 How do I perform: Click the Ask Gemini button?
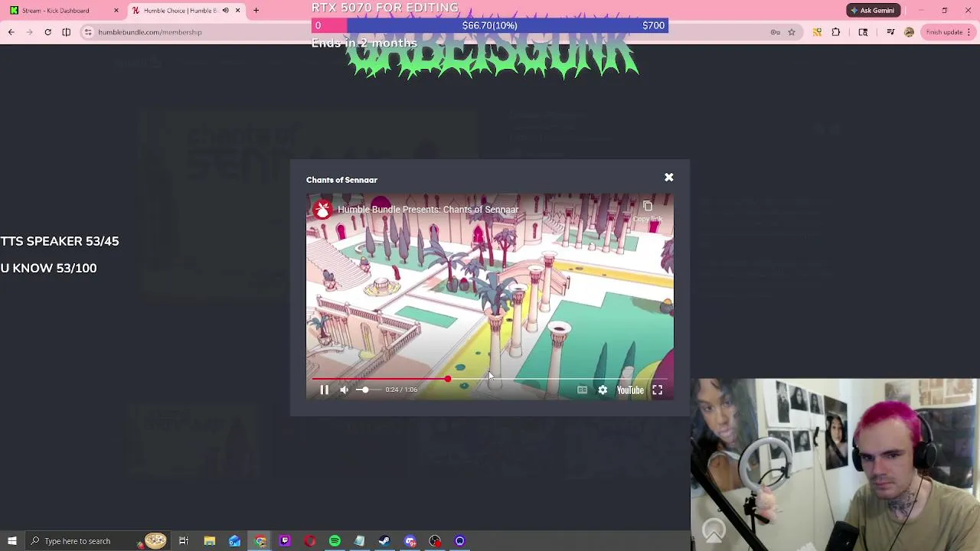pos(871,11)
